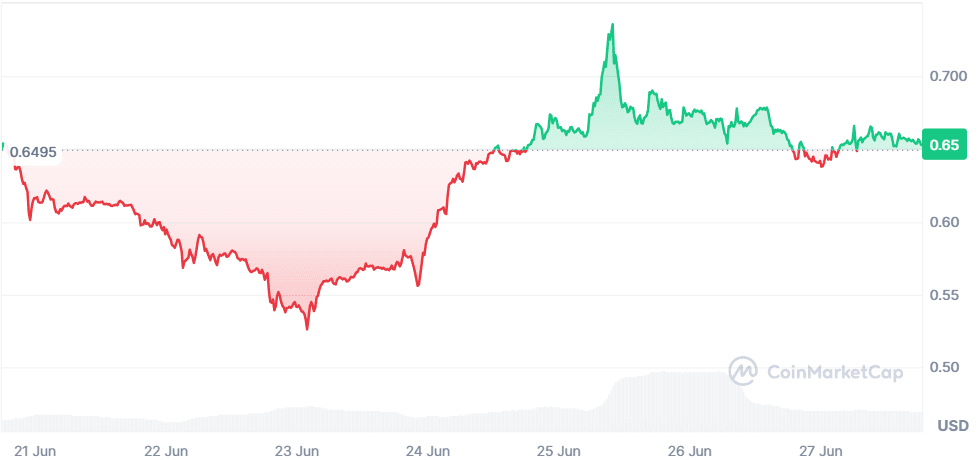
Task: Select the 26 Jun date label
Action: 691,449
